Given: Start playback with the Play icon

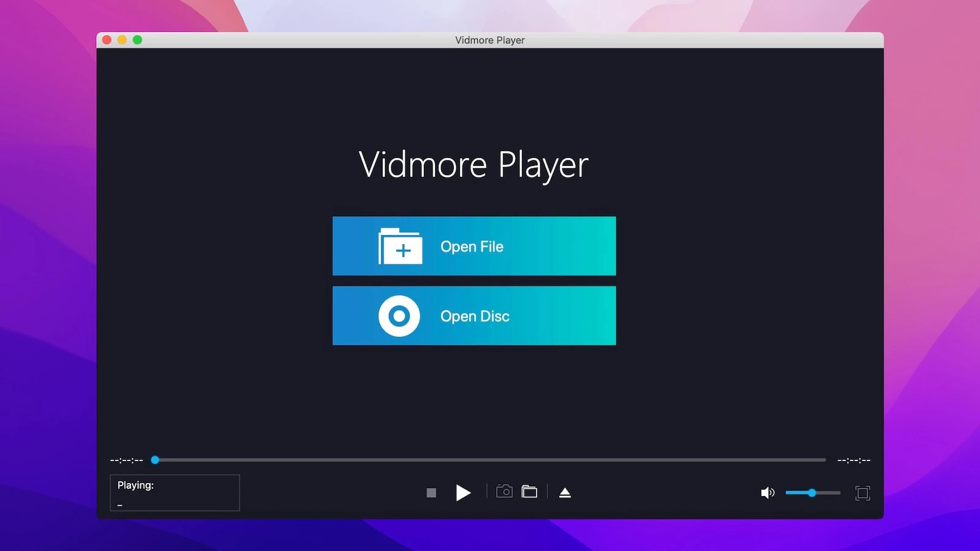Looking at the screenshot, I should (464, 492).
